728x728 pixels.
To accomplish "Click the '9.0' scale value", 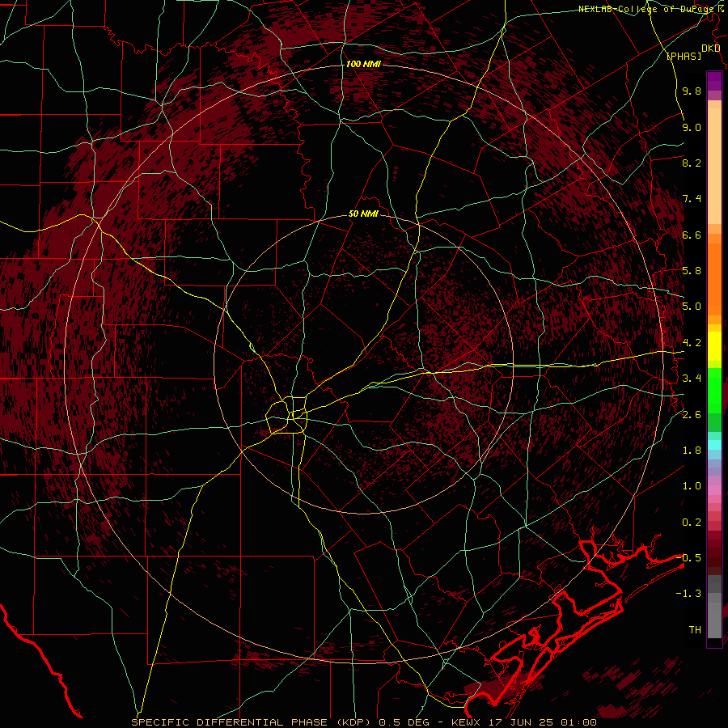I will [692, 127].
